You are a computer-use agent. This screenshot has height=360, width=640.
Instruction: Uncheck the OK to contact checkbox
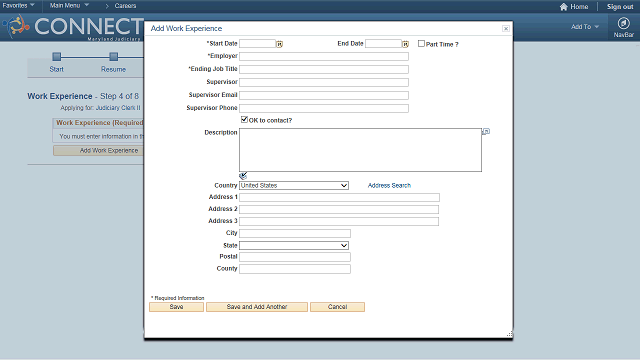(x=244, y=120)
